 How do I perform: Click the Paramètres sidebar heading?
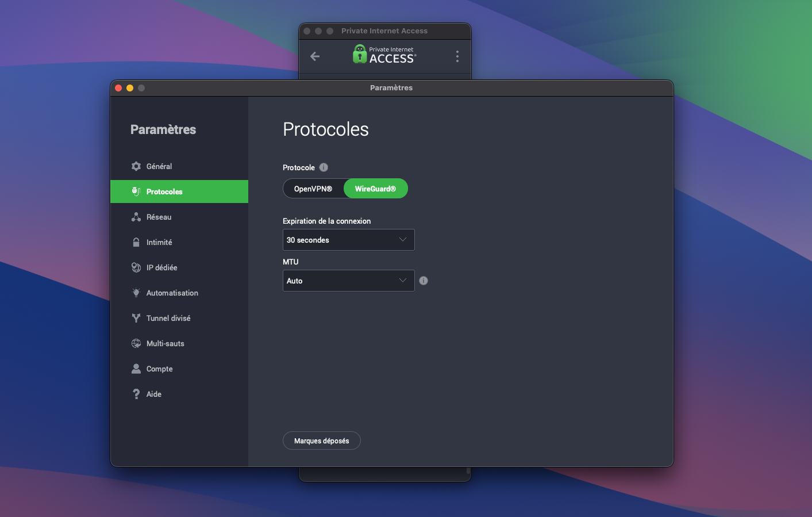pyautogui.click(x=163, y=129)
